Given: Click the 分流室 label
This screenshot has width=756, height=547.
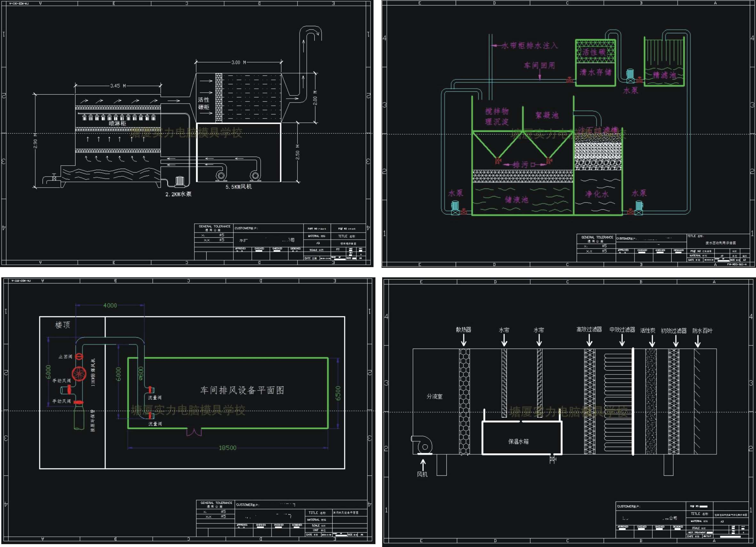Looking at the screenshot, I should (x=435, y=397).
